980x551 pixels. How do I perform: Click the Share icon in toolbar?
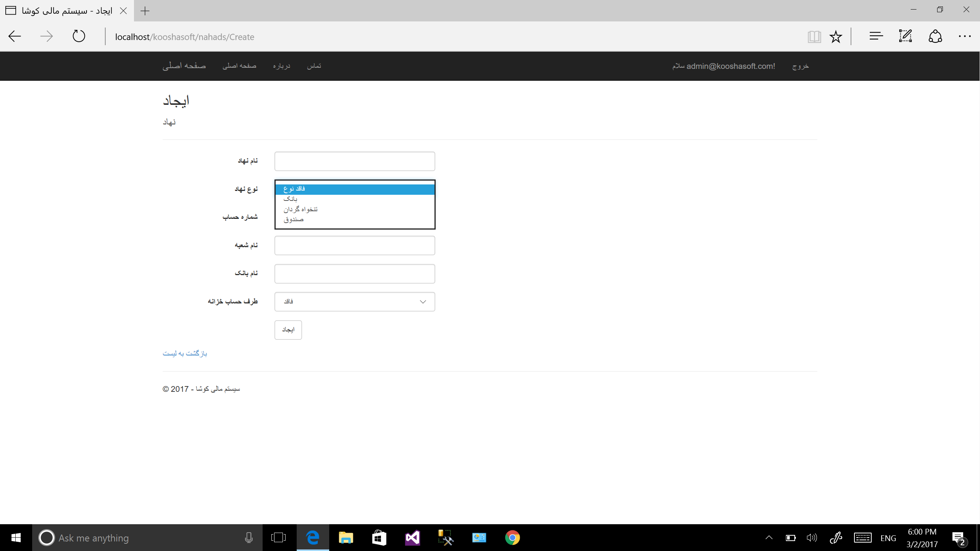point(935,36)
